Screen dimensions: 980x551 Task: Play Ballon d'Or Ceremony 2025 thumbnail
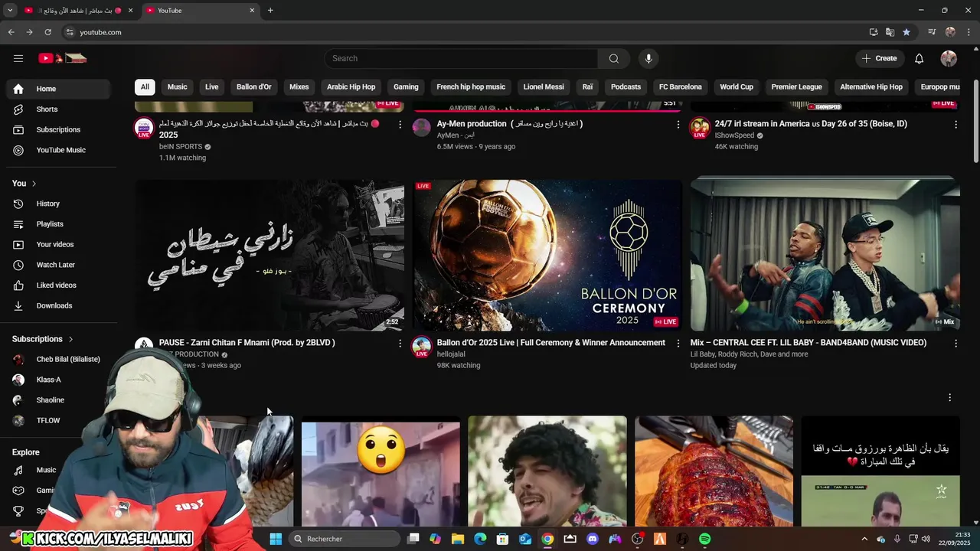pyautogui.click(x=547, y=255)
